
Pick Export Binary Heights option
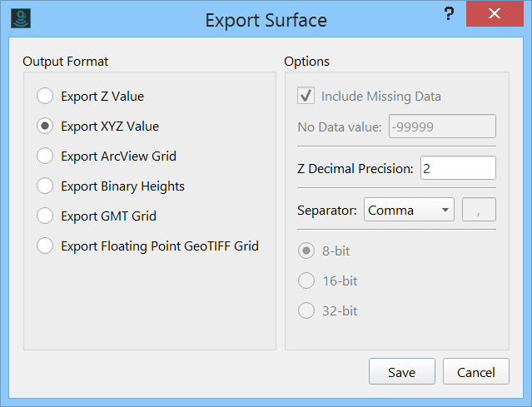coord(45,186)
